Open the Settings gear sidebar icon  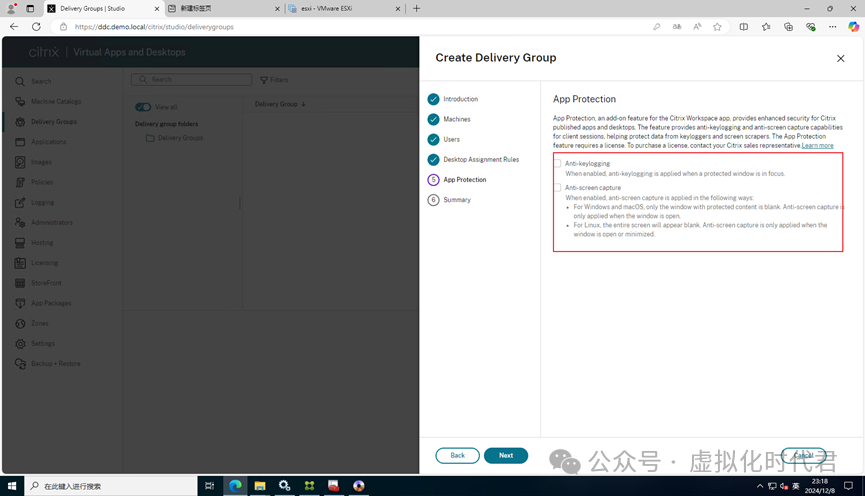click(x=20, y=344)
